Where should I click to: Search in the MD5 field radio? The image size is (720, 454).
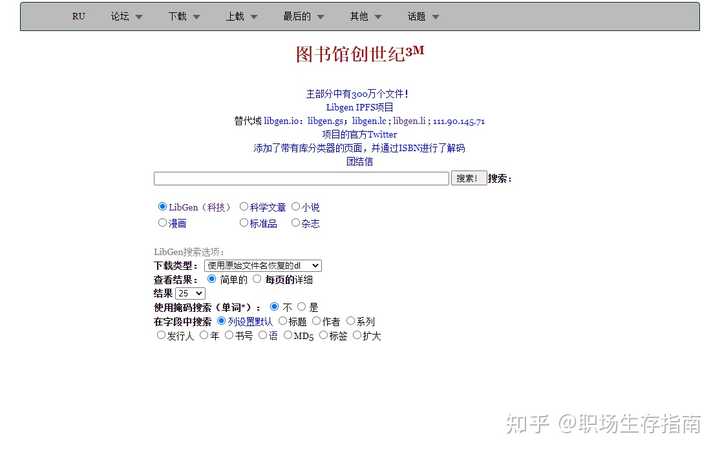(288, 335)
